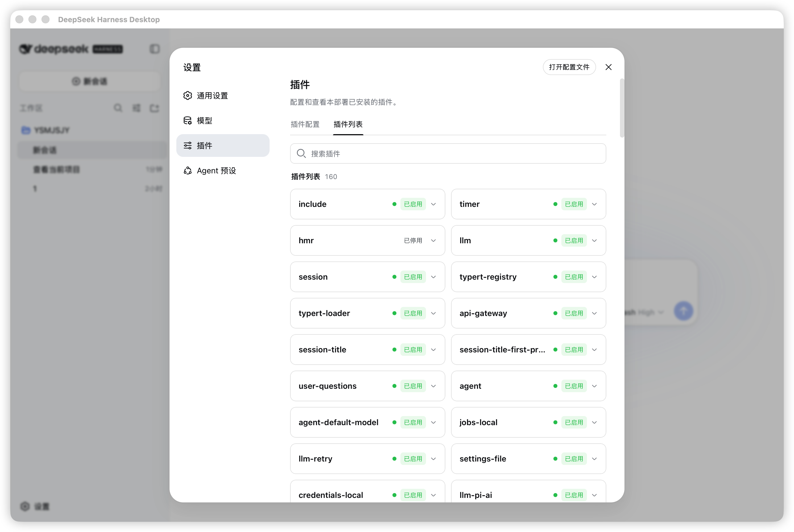Click the 已启用 badge on include

pos(413,204)
